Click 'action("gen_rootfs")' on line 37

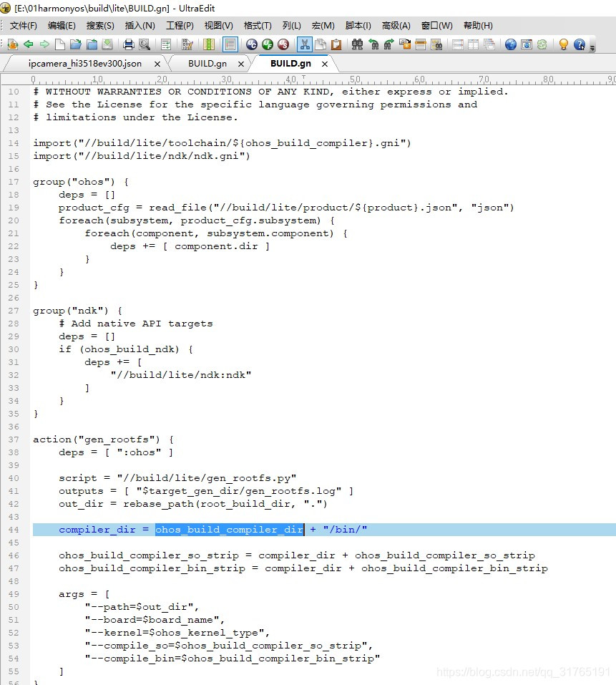pos(97,439)
